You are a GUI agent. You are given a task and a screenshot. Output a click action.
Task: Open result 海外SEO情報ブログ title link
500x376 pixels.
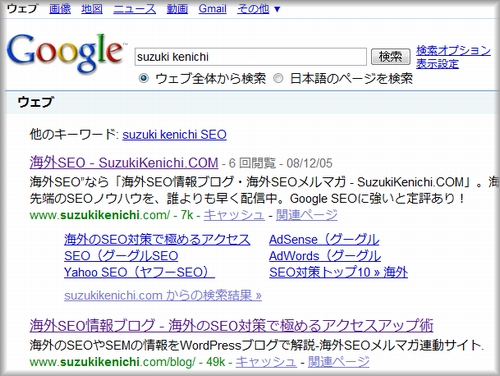(x=231, y=325)
